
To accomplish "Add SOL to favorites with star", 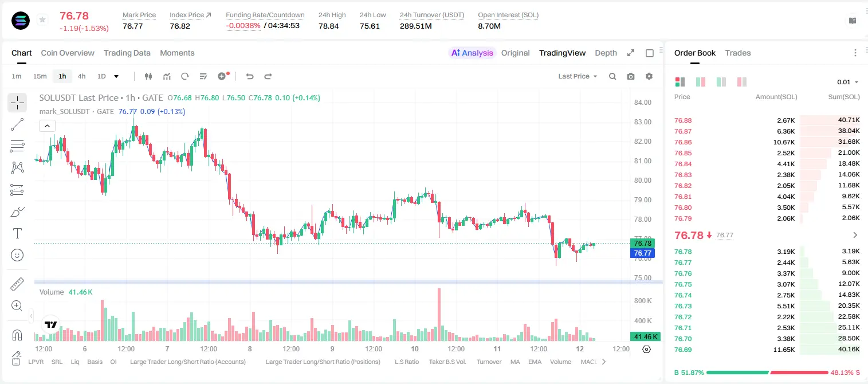I will (42, 20).
